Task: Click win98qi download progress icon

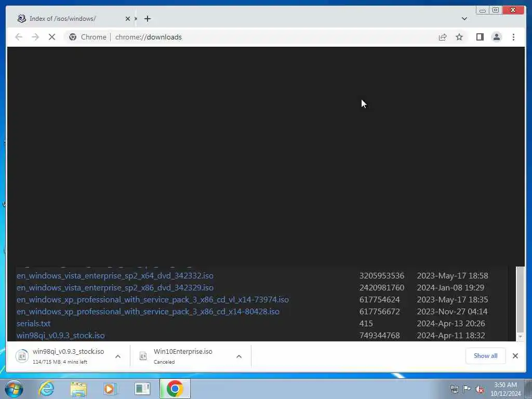Action: [22, 356]
